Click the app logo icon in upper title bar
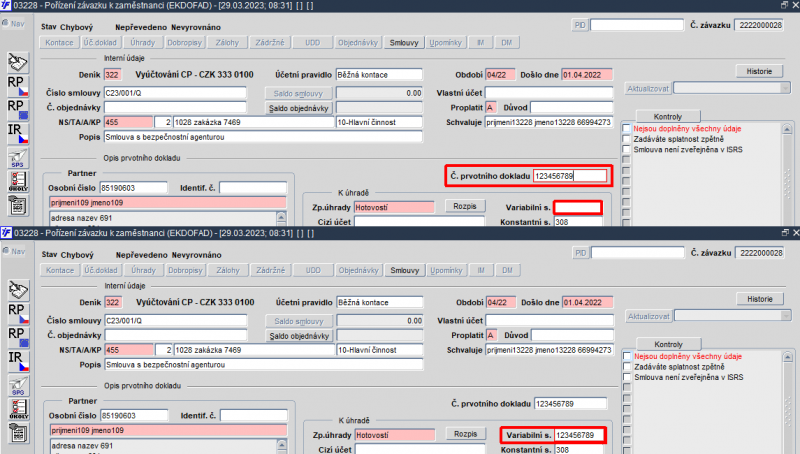Screen dimensions: 800x454 point(6,6)
